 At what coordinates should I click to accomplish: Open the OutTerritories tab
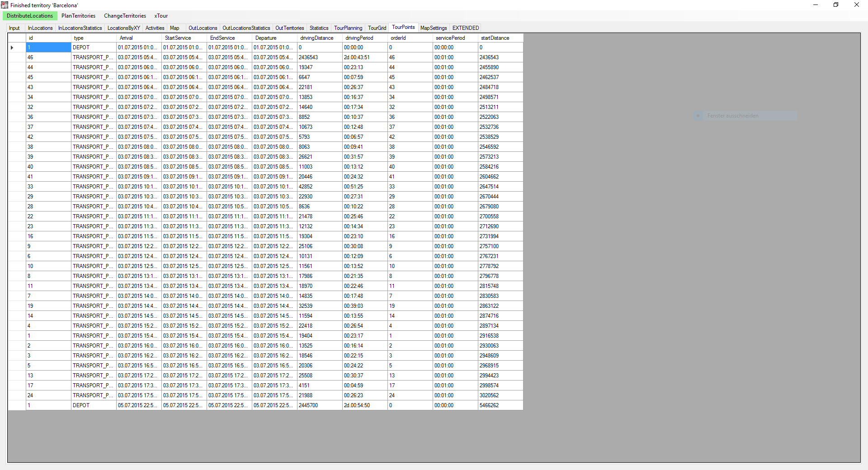coord(289,28)
